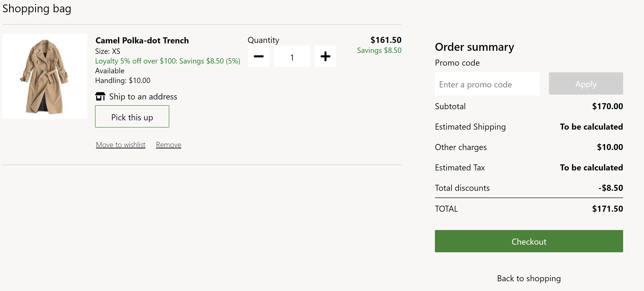Click the Back to shopping link
The image size is (644, 291).
click(529, 279)
